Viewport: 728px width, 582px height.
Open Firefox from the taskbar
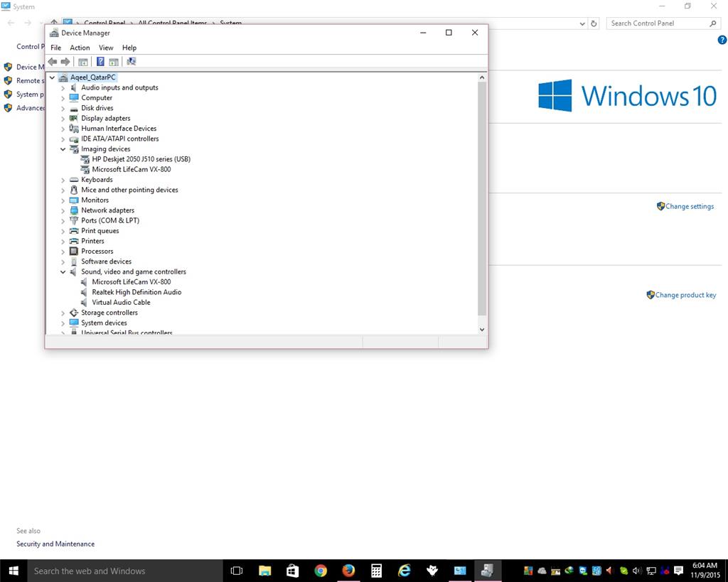348,571
